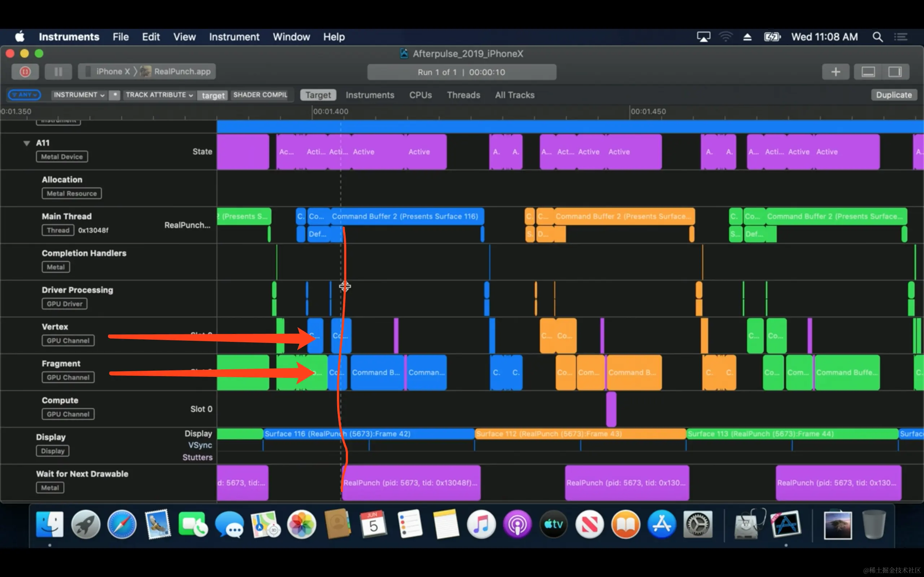Select Command Buffer 2 Presents Surface 116 block

click(405, 216)
